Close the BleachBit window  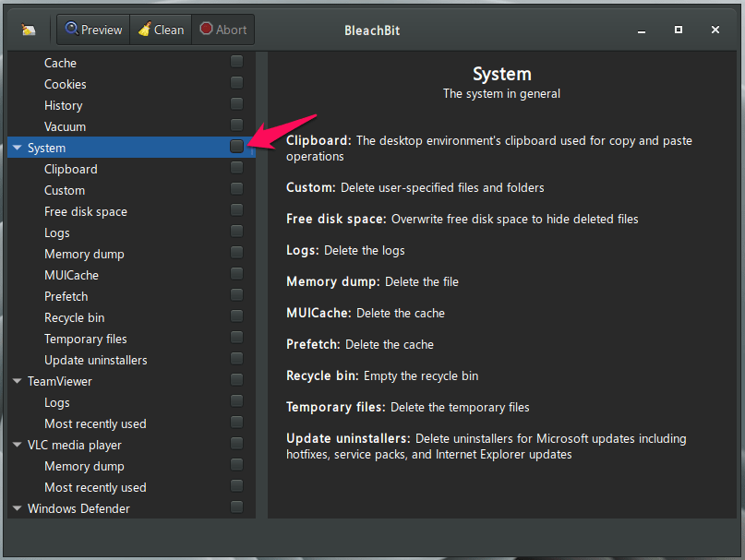[x=715, y=30]
